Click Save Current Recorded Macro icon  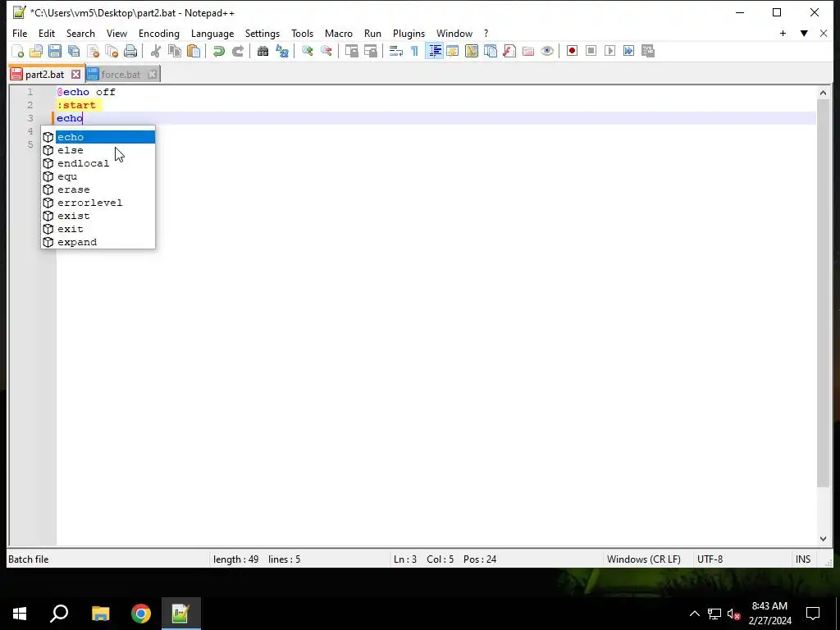[x=648, y=51]
